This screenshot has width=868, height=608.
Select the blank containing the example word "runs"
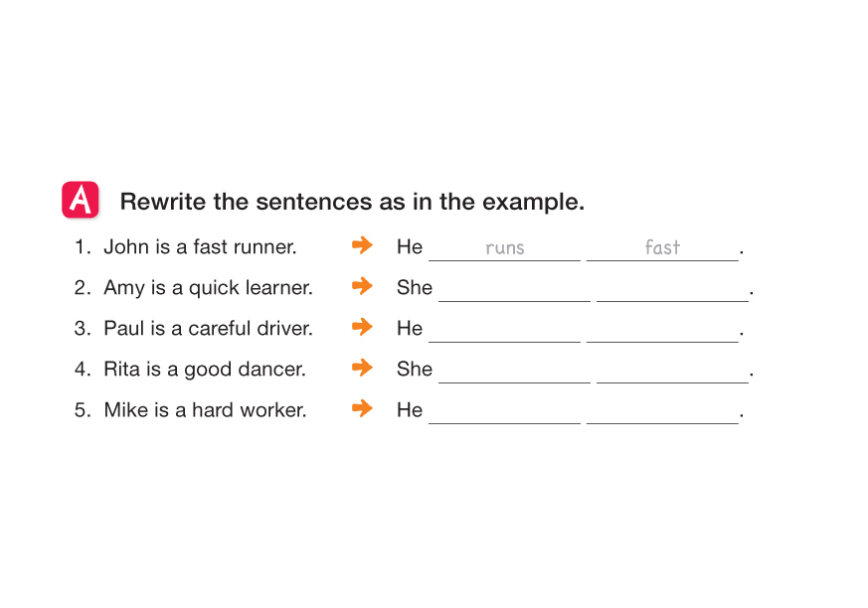(504, 248)
